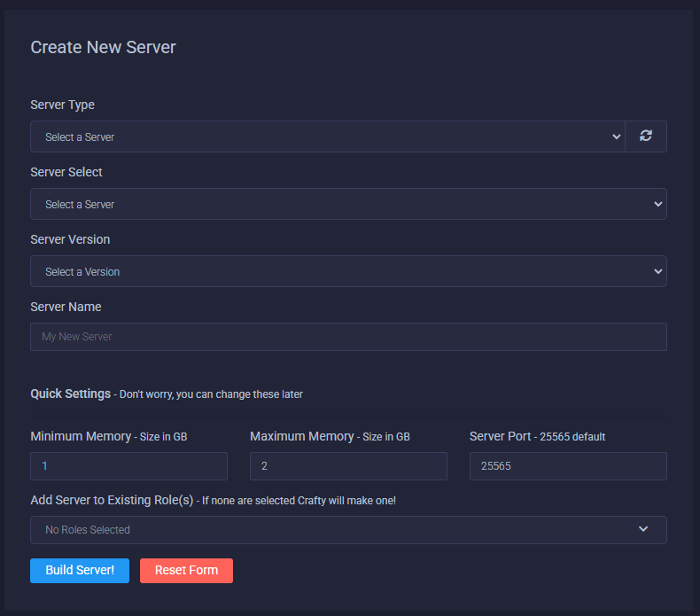The image size is (700, 616).
Task: Click the Server Port input field
Action: click(568, 466)
